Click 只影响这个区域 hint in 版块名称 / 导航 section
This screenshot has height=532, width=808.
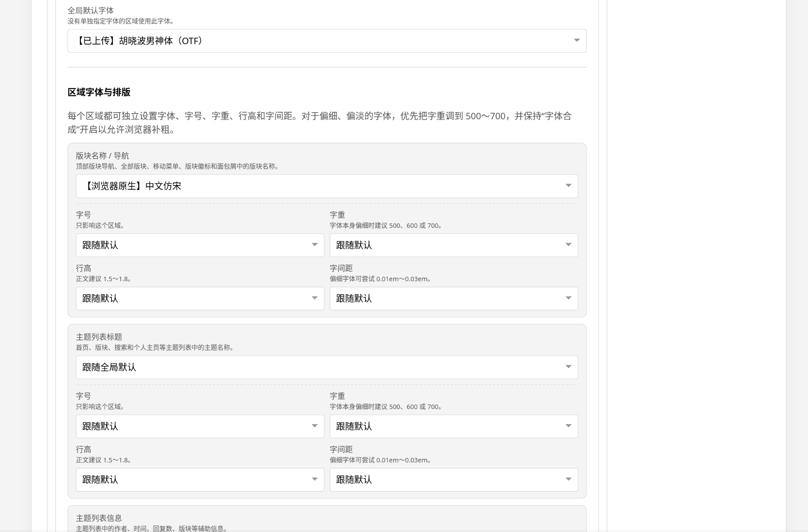point(100,225)
